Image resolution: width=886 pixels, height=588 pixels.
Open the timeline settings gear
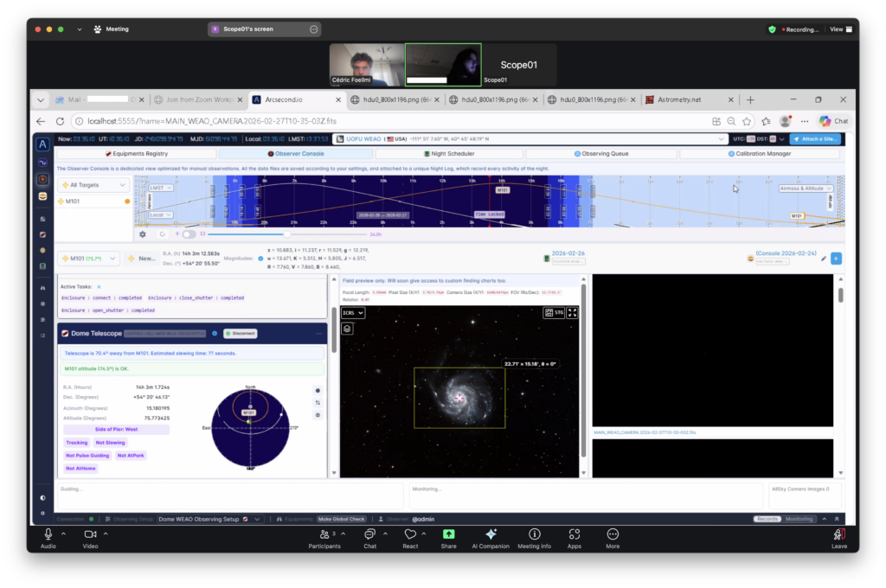143,233
